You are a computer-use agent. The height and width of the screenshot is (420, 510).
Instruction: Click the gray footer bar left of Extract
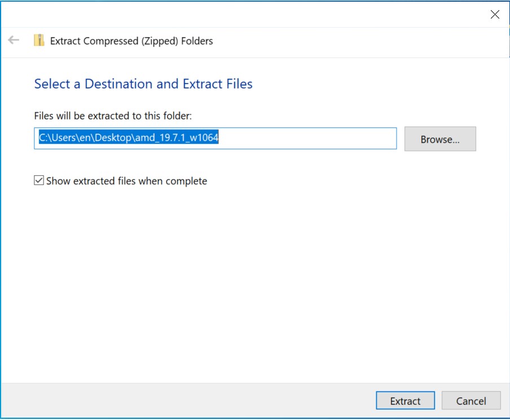coord(188,400)
